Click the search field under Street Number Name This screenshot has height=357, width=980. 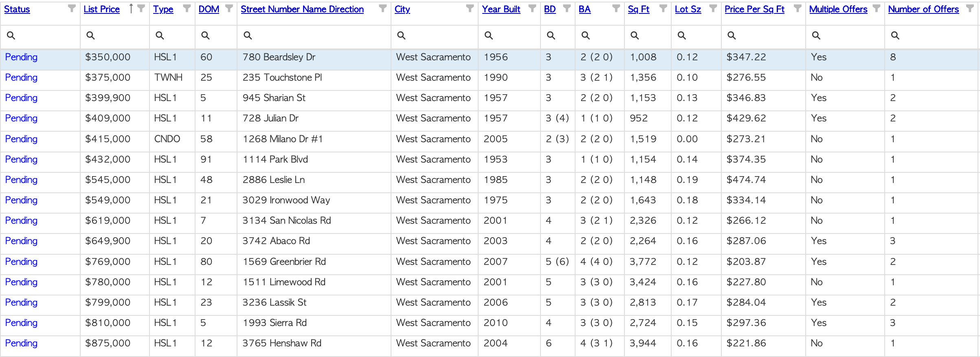(314, 36)
